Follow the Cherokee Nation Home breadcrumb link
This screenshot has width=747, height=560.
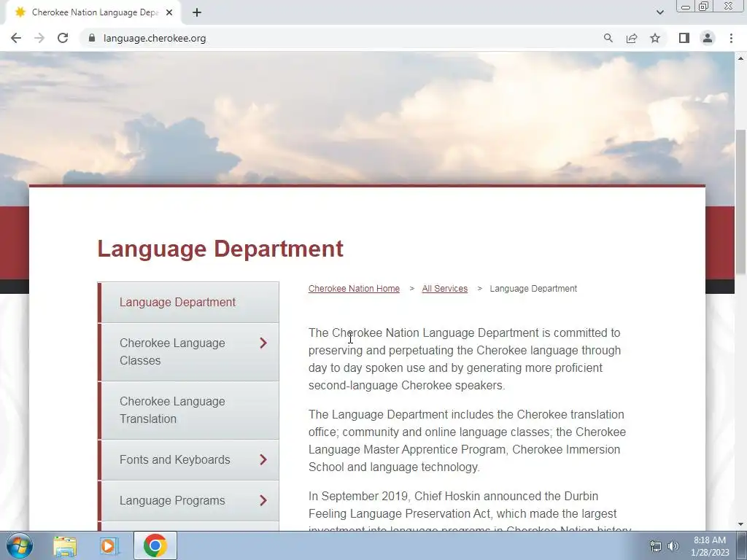(354, 289)
